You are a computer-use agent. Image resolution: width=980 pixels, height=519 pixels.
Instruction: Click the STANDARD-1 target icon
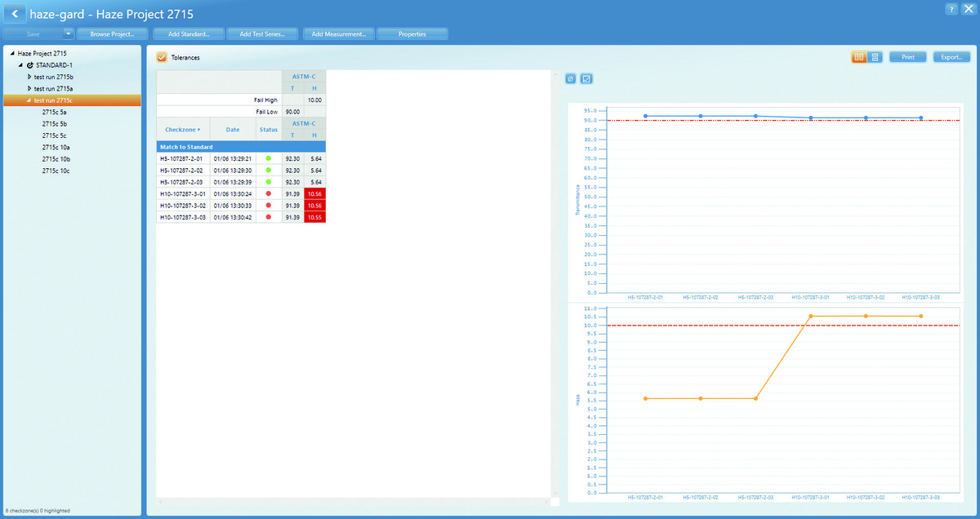(x=30, y=64)
